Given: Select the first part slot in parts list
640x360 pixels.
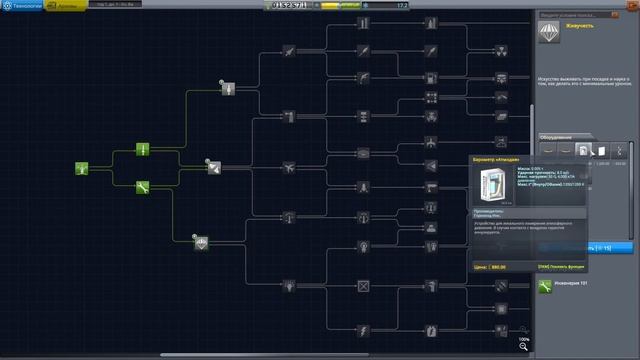Looking at the screenshot, I should pos(548,151).
